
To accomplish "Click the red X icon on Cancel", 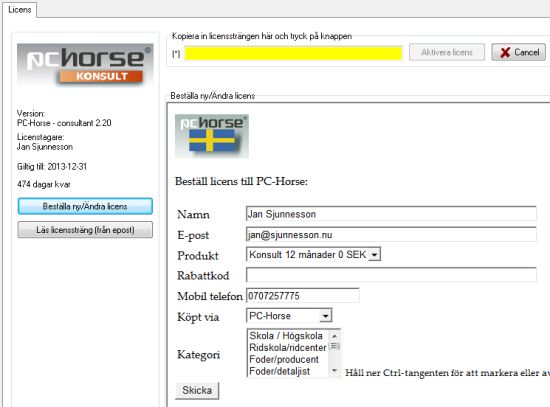I will [x=505, y=53].
